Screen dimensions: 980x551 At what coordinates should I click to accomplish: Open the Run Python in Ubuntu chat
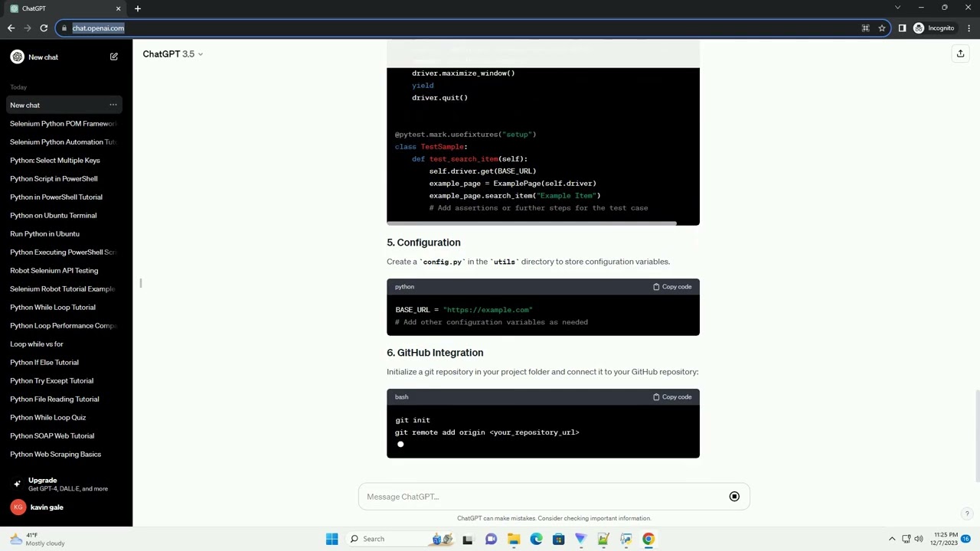(64, 233)
